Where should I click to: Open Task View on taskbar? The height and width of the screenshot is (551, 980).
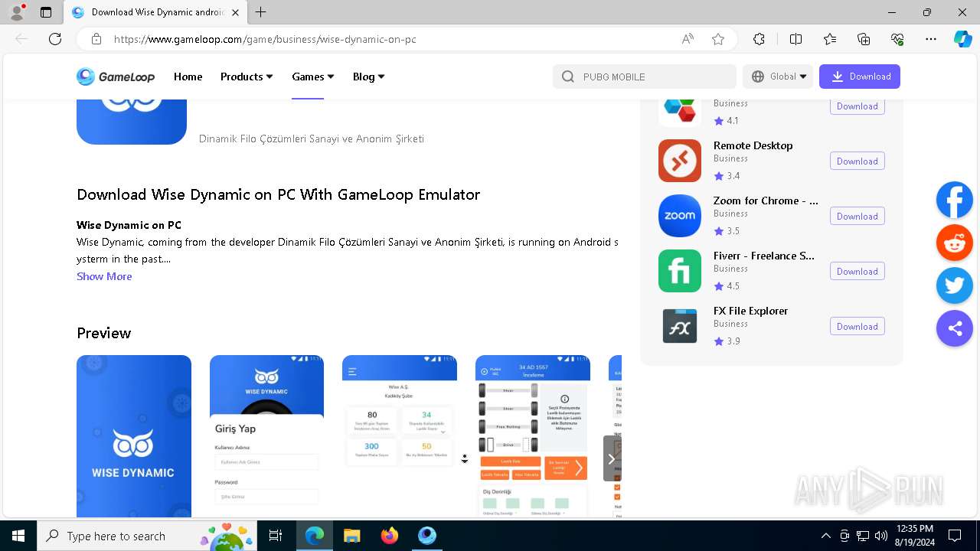[x=276, y=536]
